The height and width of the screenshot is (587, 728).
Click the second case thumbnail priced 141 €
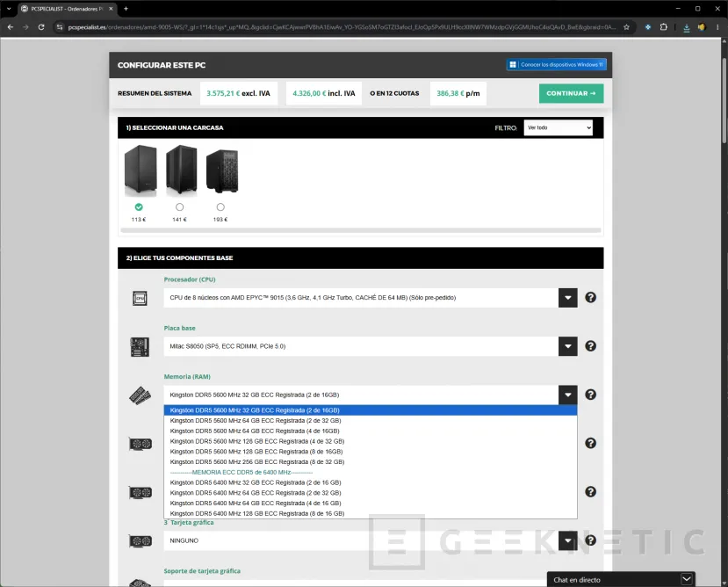[x=182, y=170]
